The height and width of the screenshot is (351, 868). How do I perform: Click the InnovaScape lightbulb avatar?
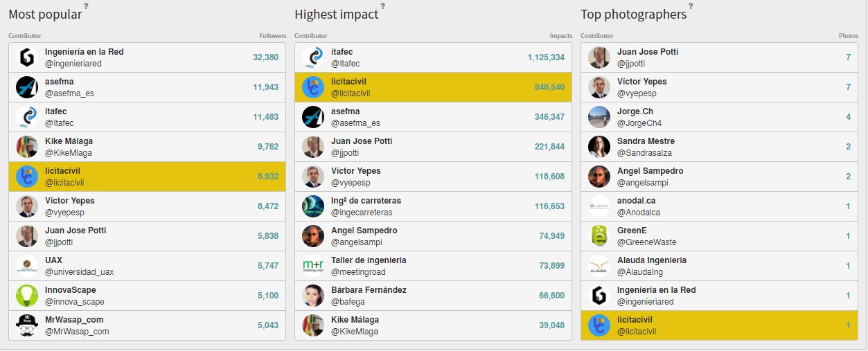pyautogui.click(x=27, y=296)
